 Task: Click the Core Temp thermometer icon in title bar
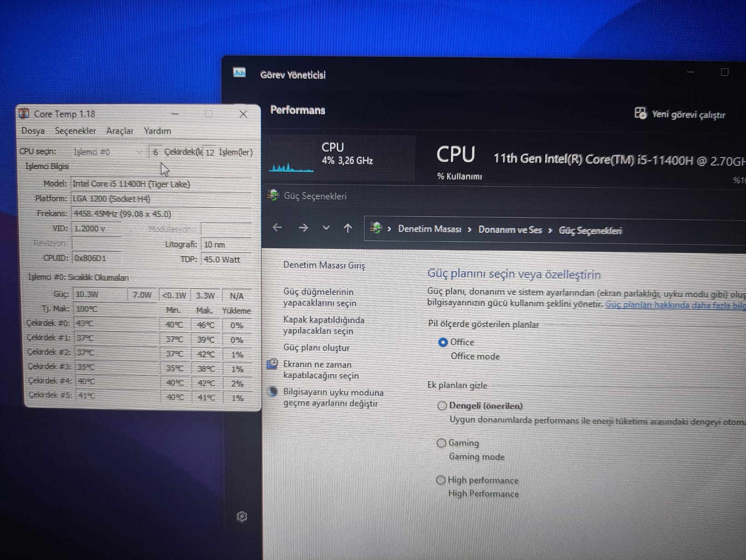click(x=24, y=113)
